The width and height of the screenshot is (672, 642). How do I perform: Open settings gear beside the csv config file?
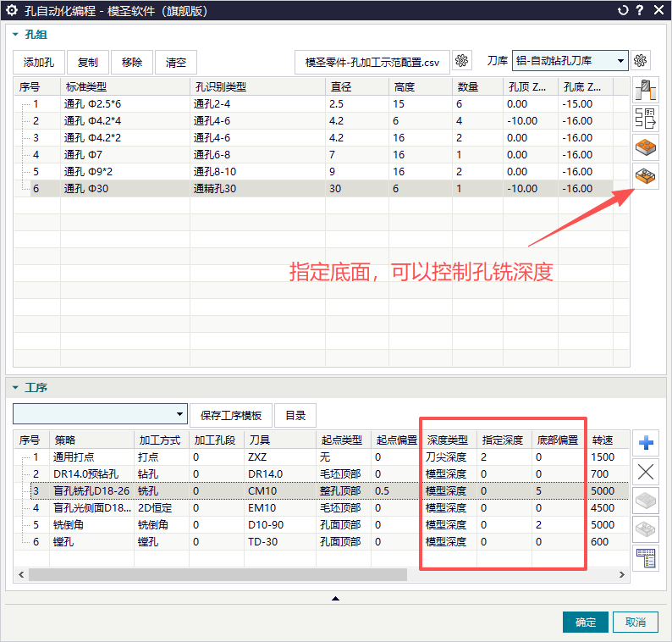461,62
